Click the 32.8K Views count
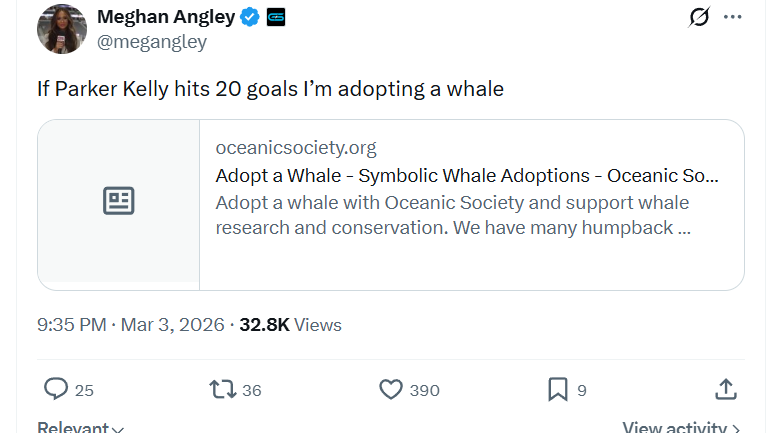This screenshot has width=768, height=433. point(290,325)
